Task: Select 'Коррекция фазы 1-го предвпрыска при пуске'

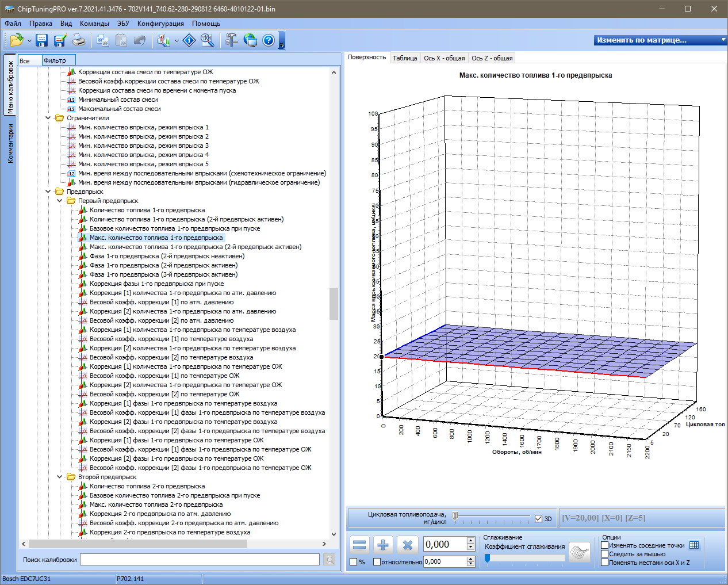Action: click(x=157, y=284)
